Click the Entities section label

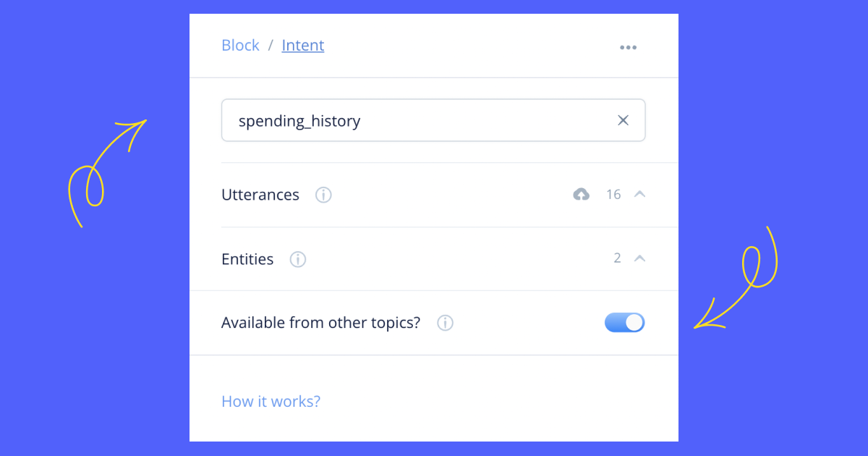[247, 259]
